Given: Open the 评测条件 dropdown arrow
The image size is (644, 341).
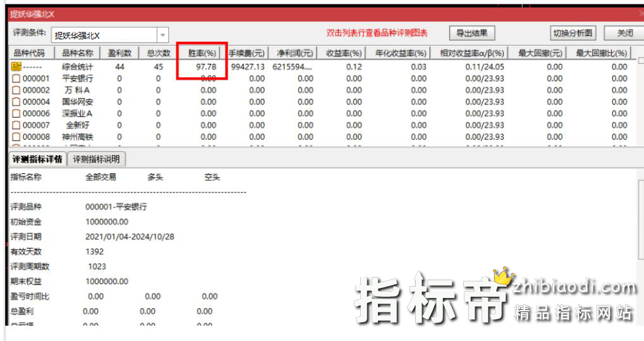Looking at the screenshot, I should click(162, 35).
